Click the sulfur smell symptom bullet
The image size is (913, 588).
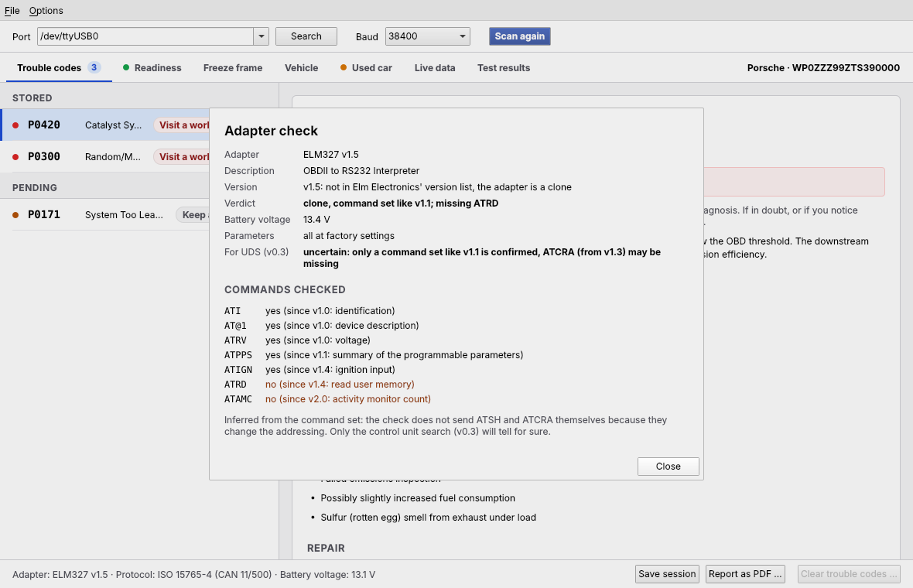[423, 518]
